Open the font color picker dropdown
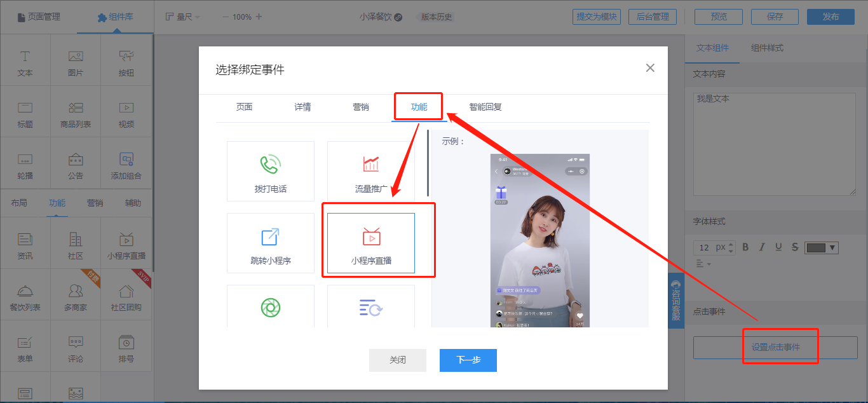 (822, 247)
